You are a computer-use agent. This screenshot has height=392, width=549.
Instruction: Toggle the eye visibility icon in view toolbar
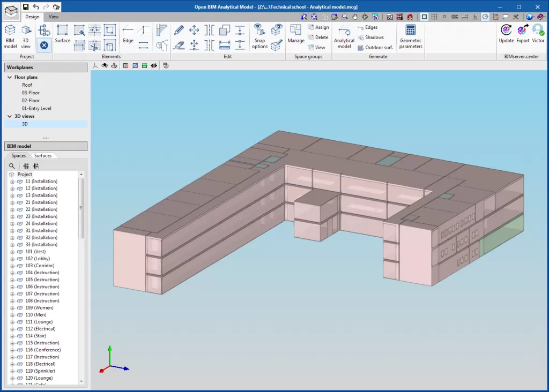click(x=154, y=65)
